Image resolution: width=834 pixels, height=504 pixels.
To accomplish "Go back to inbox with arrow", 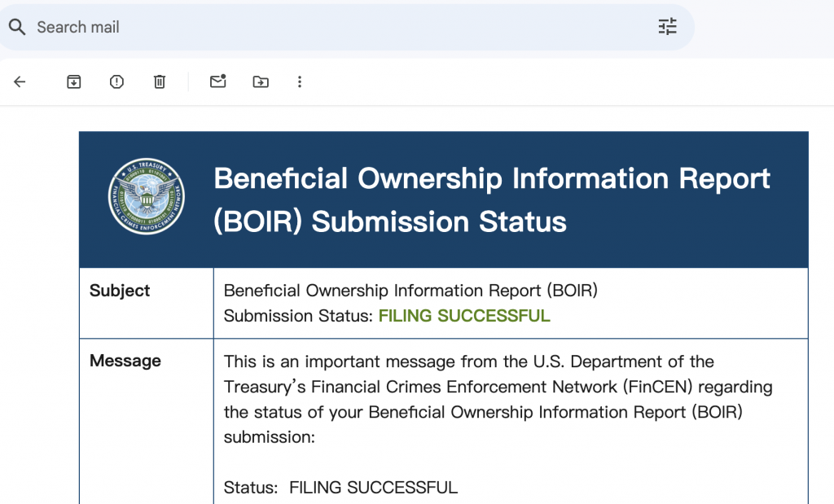I will click(x=20, y=82).
